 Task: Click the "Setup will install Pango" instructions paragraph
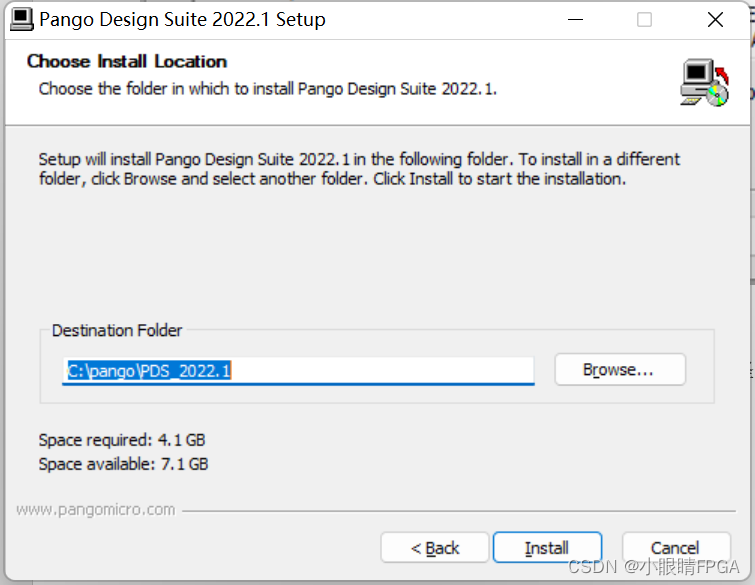click(x=359, y=169)
